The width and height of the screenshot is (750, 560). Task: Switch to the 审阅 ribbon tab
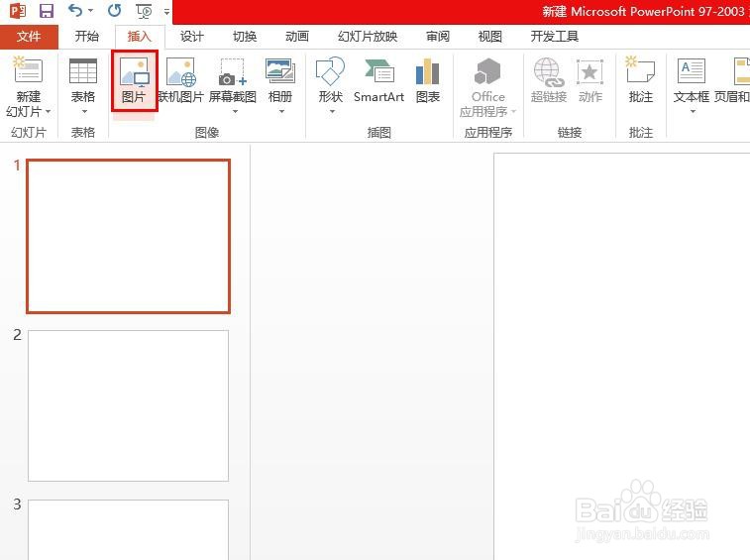438,37
